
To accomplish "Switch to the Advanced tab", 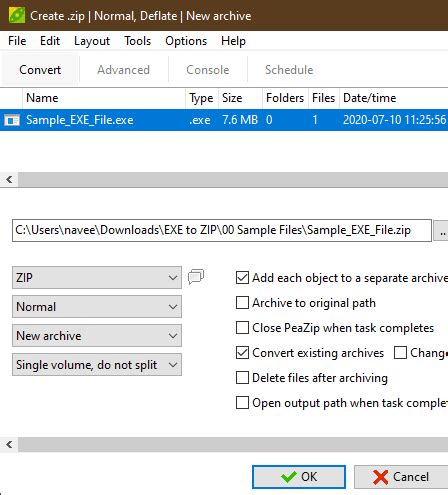I will 123,70.
